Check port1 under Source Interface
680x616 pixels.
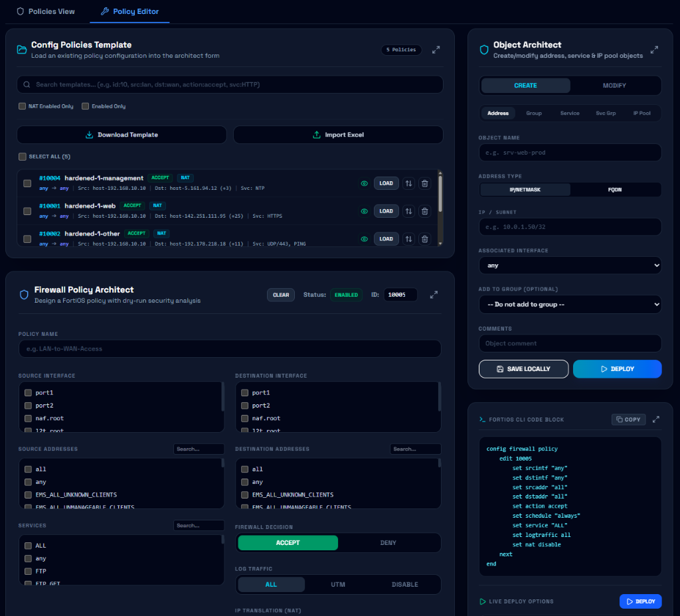click(28, 393)
